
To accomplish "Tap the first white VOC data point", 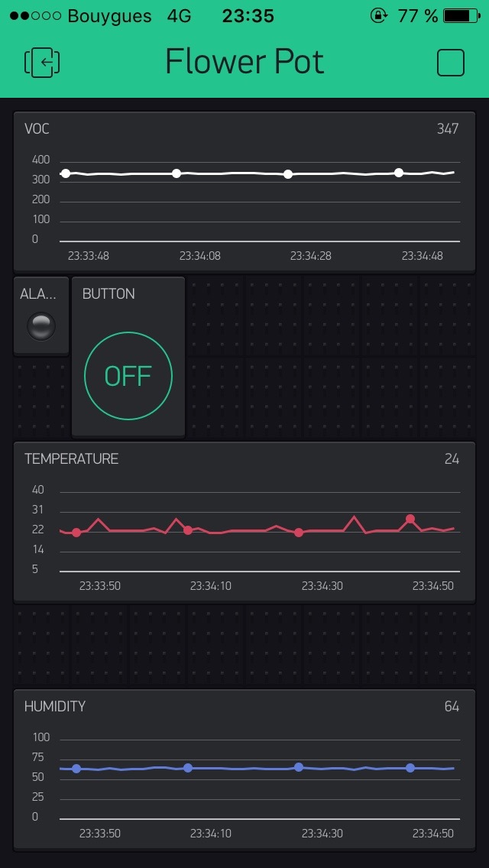I will click(66, 173).
